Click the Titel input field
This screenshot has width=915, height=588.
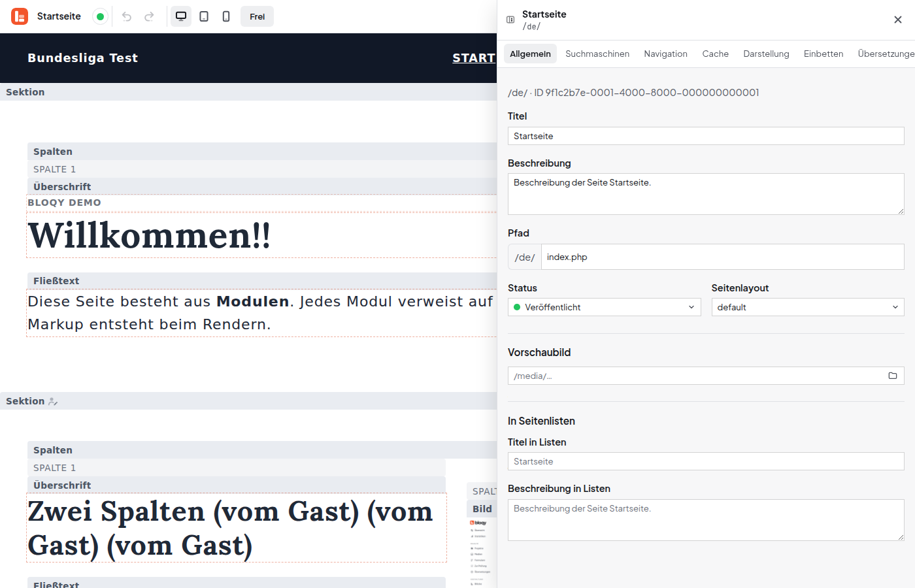706,136
